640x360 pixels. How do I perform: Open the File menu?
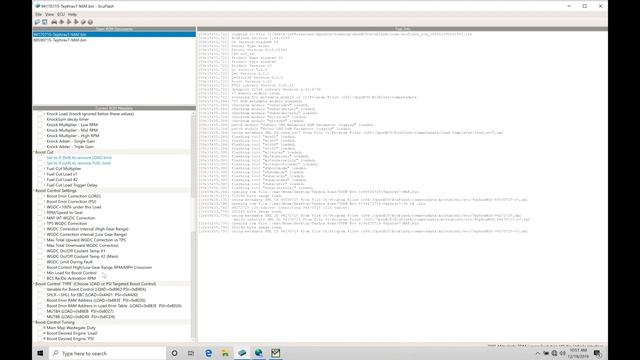38,14
